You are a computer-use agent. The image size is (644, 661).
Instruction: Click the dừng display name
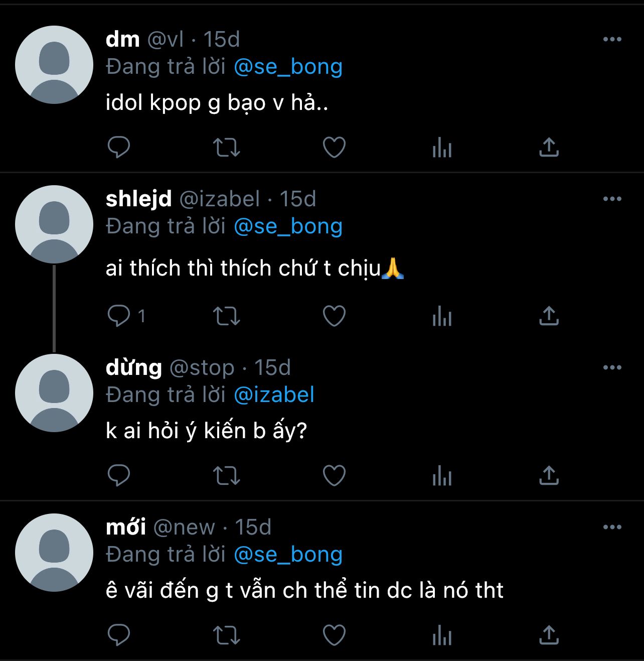point(133,368)
